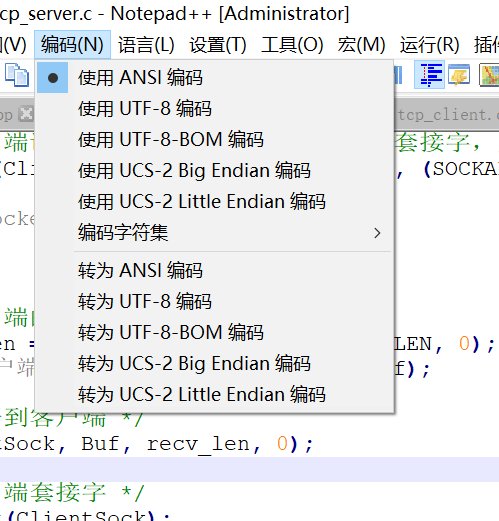The height and width of the screenshot is (521, 499).
Task: Open the 设置(T) menu
Action: (x=218, y=45)
